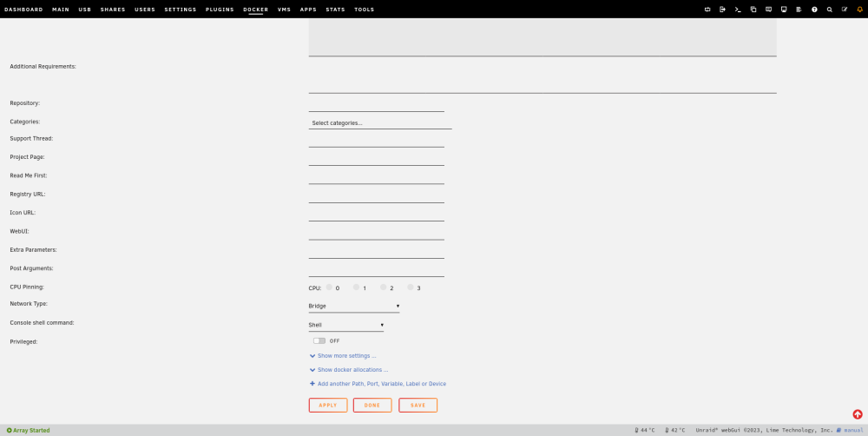Select CPU 0 pinning checkbox
Image resolution: width=868 pixels, height=436 pixels.
click(329, 287)
